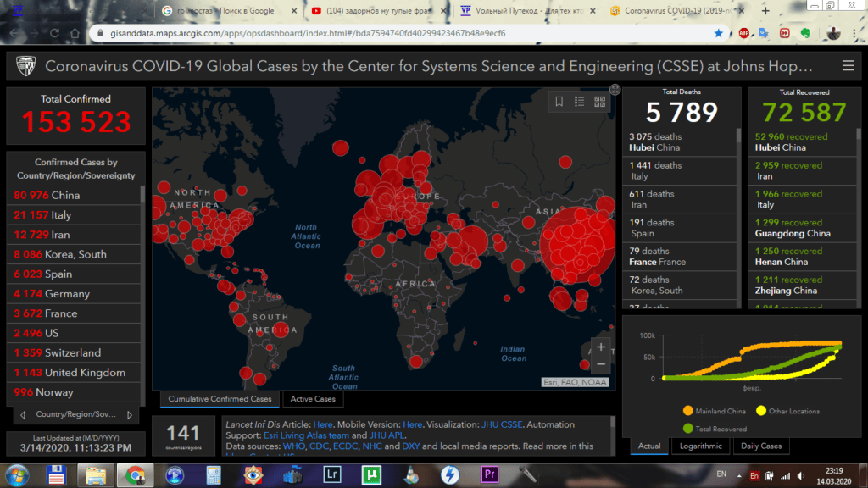Open a new browser tab
This screenshot has height=488, width=868.
point(765,10)
